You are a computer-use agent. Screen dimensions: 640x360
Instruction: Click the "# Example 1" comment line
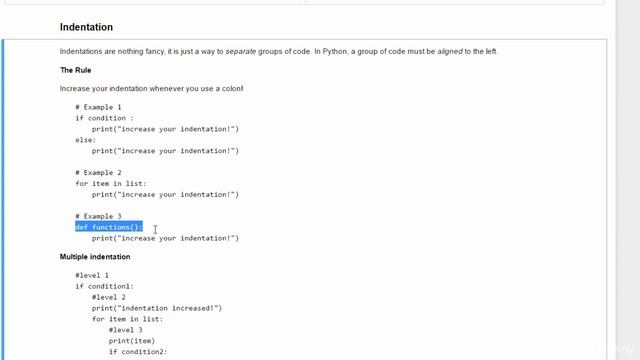[98, 107]
